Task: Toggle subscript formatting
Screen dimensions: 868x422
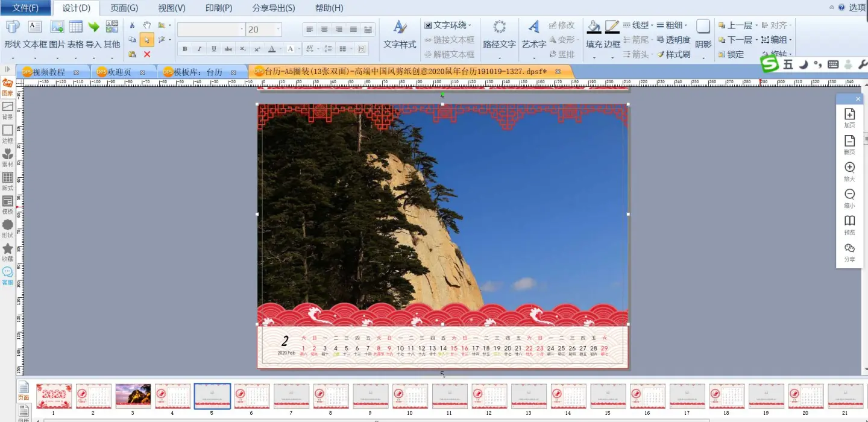Action: pos(242,49)
